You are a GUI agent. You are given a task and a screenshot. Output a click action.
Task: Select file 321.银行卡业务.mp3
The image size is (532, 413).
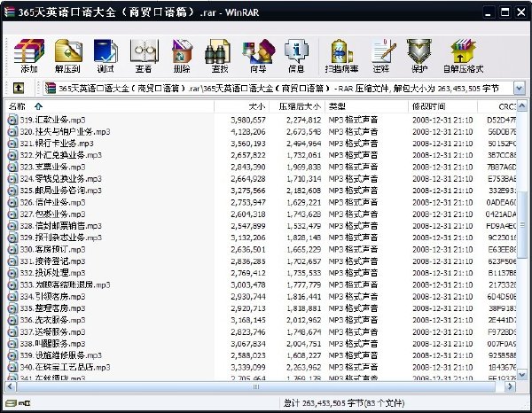57,143
